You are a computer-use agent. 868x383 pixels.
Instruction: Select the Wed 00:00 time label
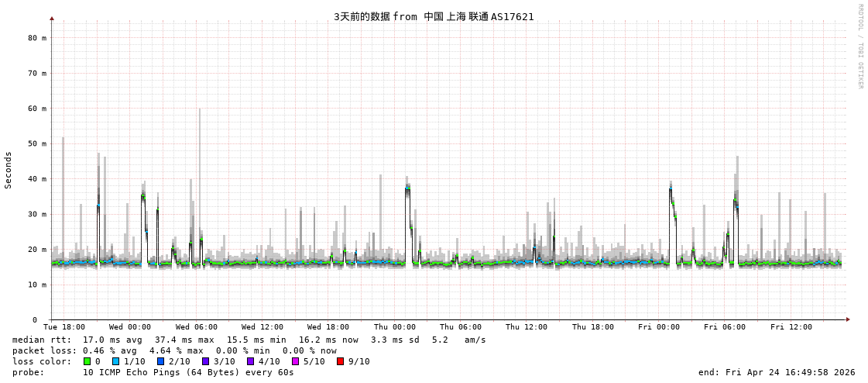(130, 327)
